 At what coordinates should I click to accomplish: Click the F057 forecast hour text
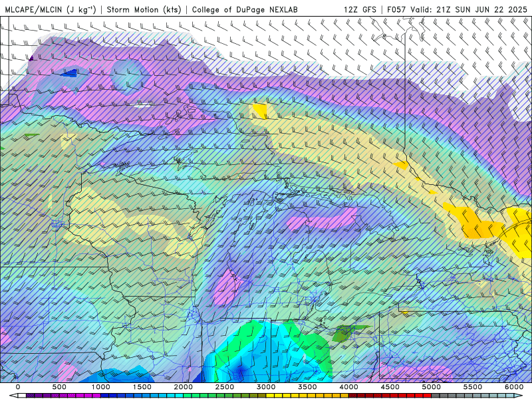pyautogui.click(x=395, y=9)
